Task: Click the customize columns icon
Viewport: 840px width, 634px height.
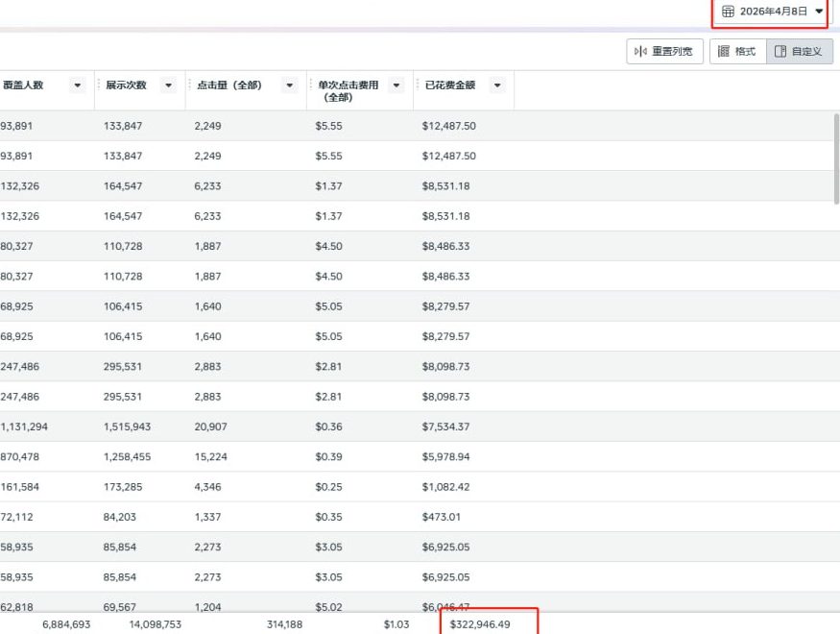Action: coord(780,52)
